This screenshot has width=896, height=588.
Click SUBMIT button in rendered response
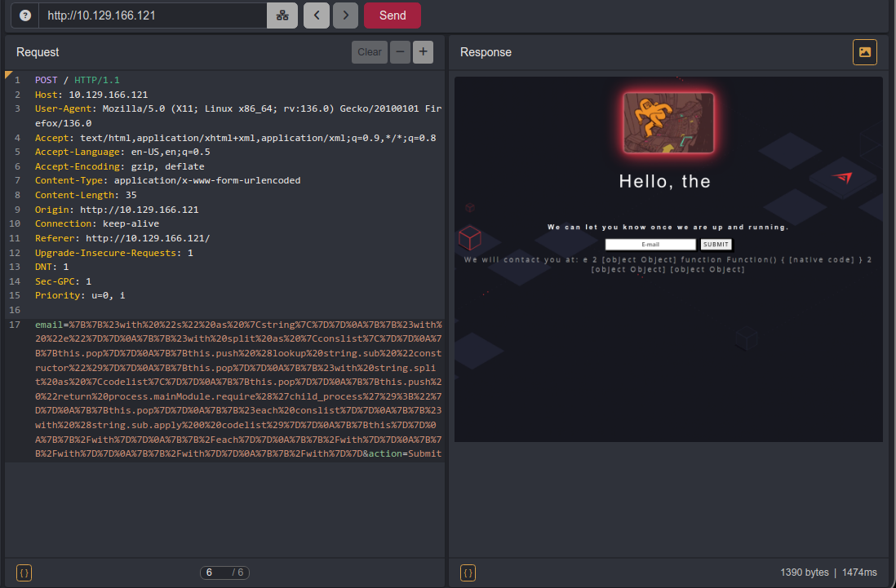tap(716, 245)
